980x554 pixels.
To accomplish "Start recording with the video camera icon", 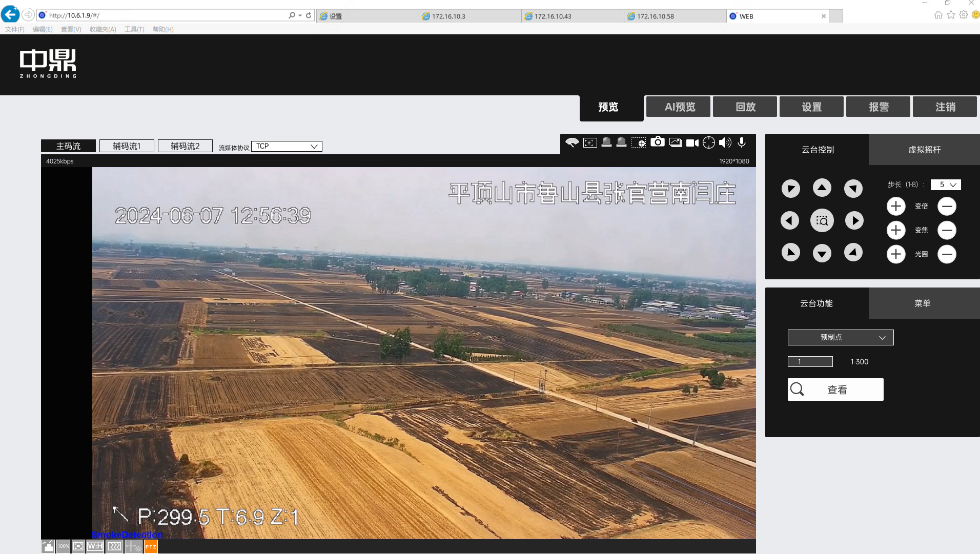I will coord(692,143).
